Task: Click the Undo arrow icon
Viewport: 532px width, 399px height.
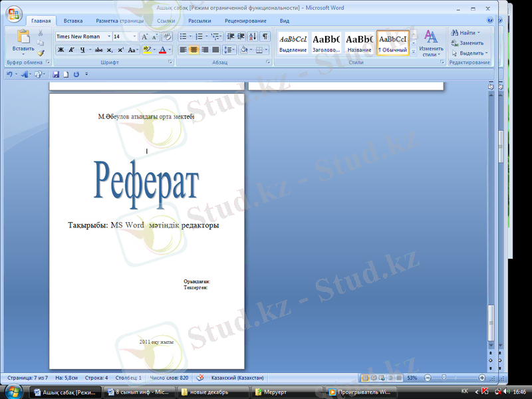Action: [9, 74]
